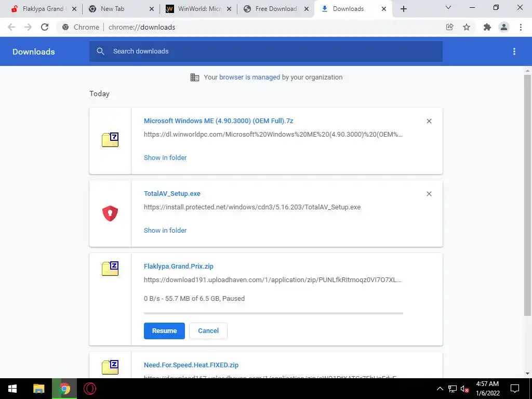Click '55.7 MB of 6.5 GB, Paused' status

tap(194, 299)
